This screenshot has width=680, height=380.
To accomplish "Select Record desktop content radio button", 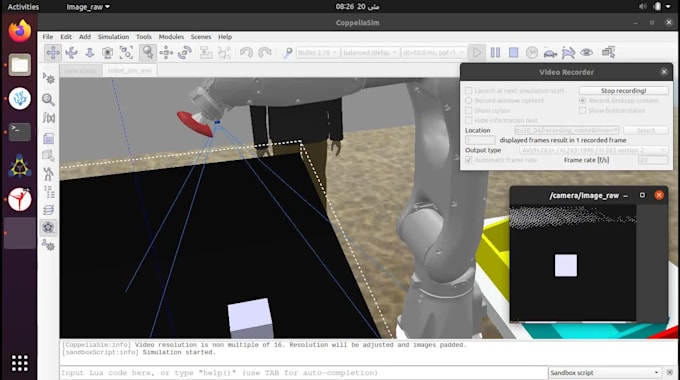I will tap(582, 101).
